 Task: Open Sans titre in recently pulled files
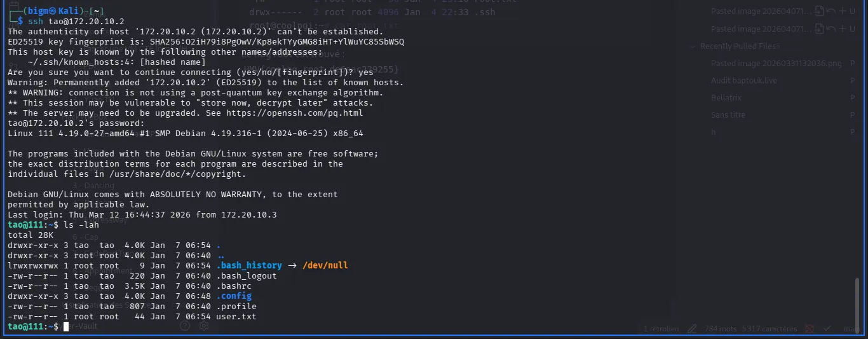pyautogui.click(x=728, y=114)
